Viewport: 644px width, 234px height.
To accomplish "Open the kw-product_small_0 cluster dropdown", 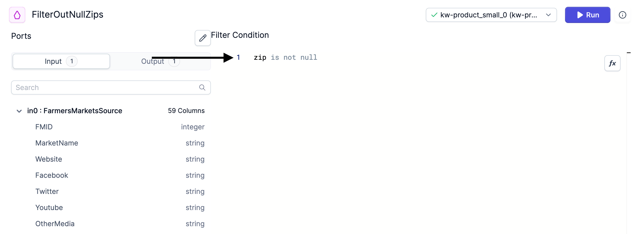I will tap(491, 15).
